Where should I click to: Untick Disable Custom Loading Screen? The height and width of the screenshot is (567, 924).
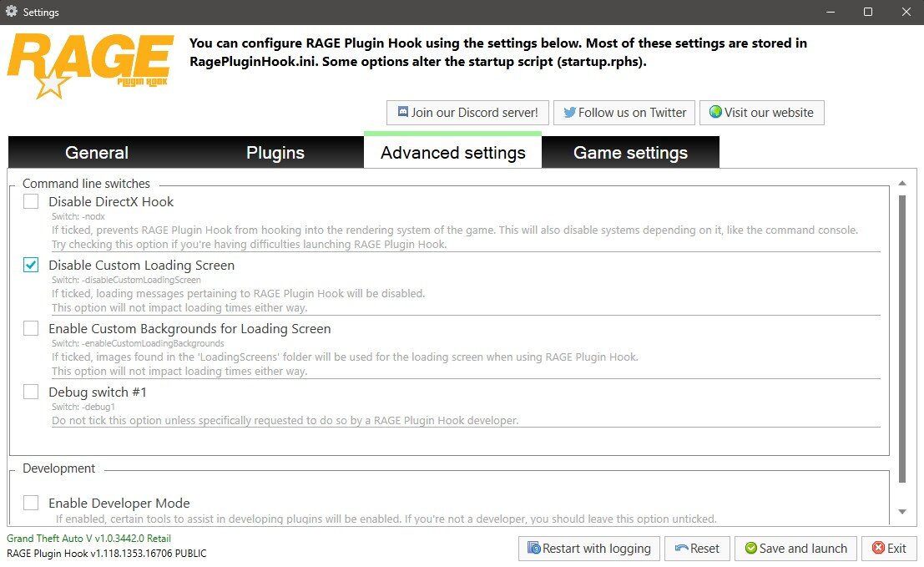click(31, 265)
